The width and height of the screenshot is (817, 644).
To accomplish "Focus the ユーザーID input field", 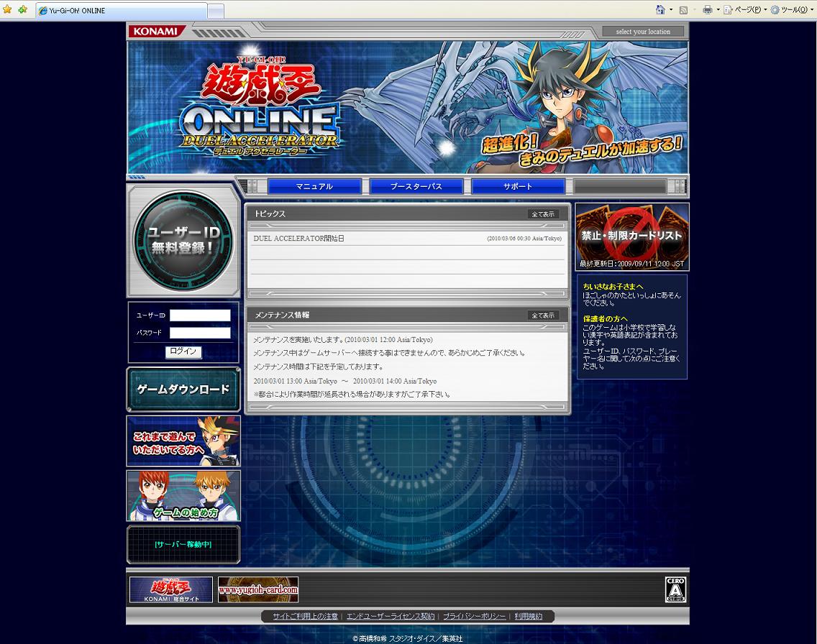I will 200,316.
